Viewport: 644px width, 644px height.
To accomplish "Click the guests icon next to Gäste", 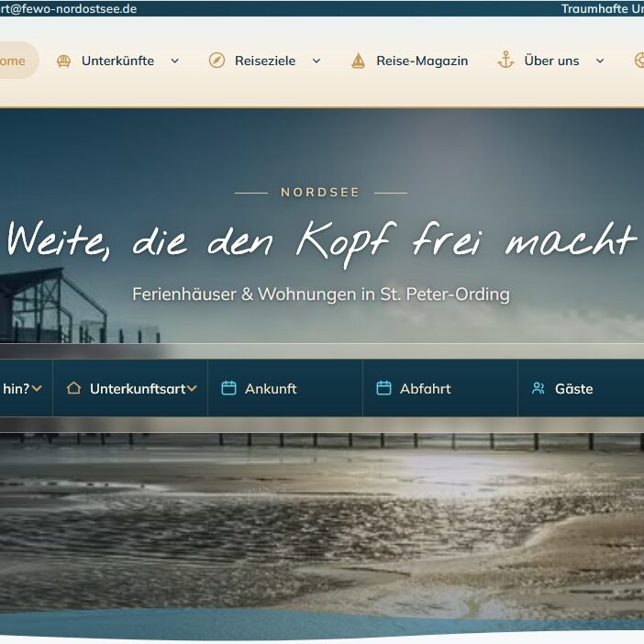I will [539, 388].
